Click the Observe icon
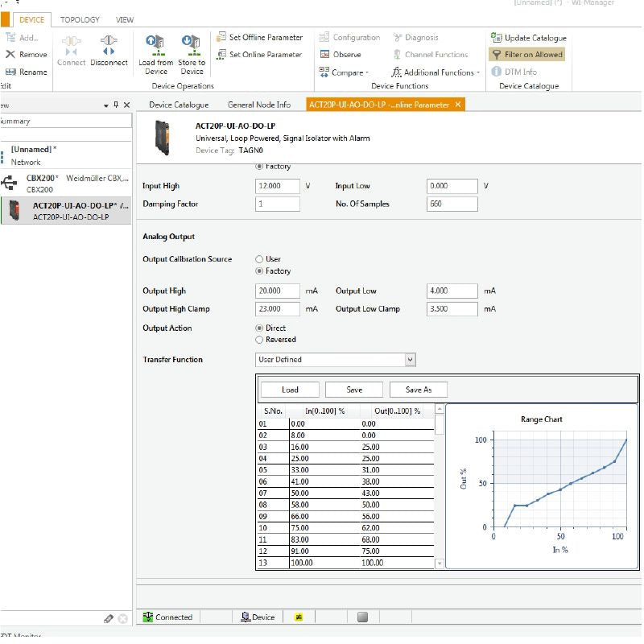Image resolution: width=644 pixels, height=644 pixels. [325, 55]
